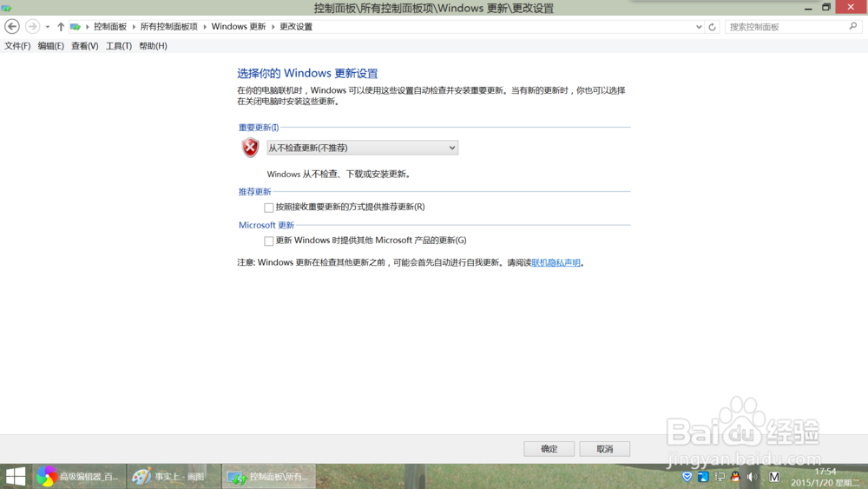Enable 更新 Windows 时提供其他 Microsoft 产品的更新 checkbox
The image size is (868, 489).
268,241
